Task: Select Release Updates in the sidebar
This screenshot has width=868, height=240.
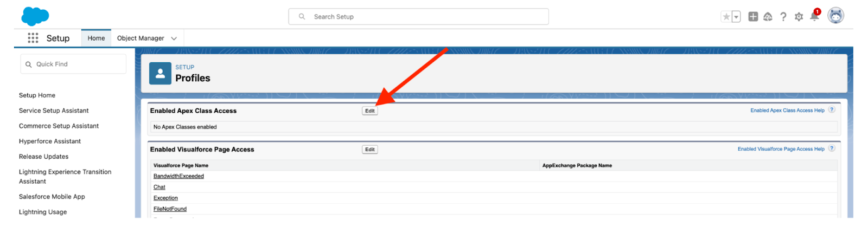Action: 44,157
